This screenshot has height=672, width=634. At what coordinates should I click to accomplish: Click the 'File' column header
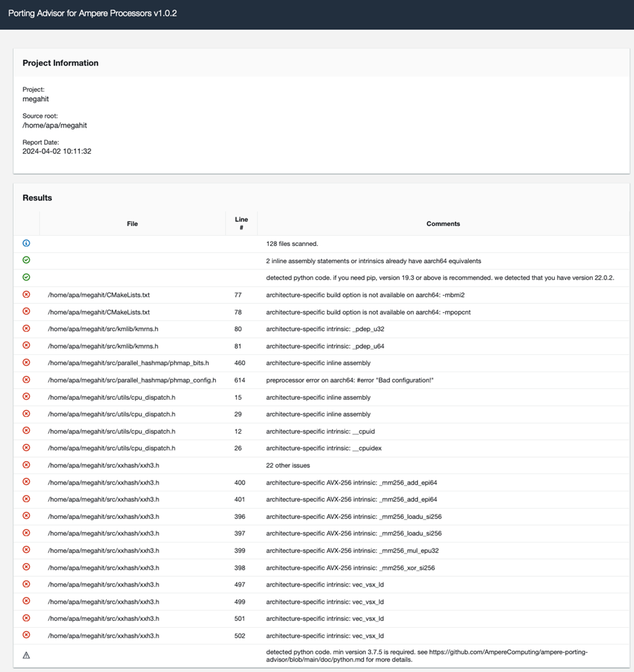click(x=132, y=223)
